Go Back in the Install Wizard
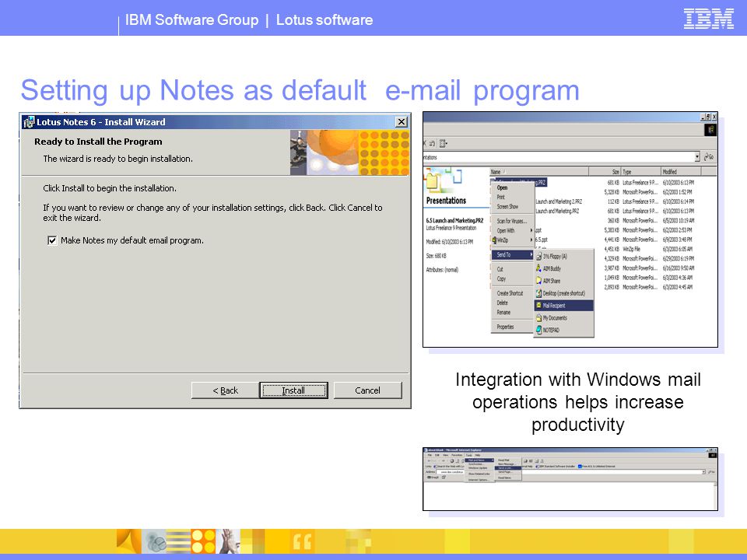Viewport: 747px width, 560px height. (x=225, y=390)
